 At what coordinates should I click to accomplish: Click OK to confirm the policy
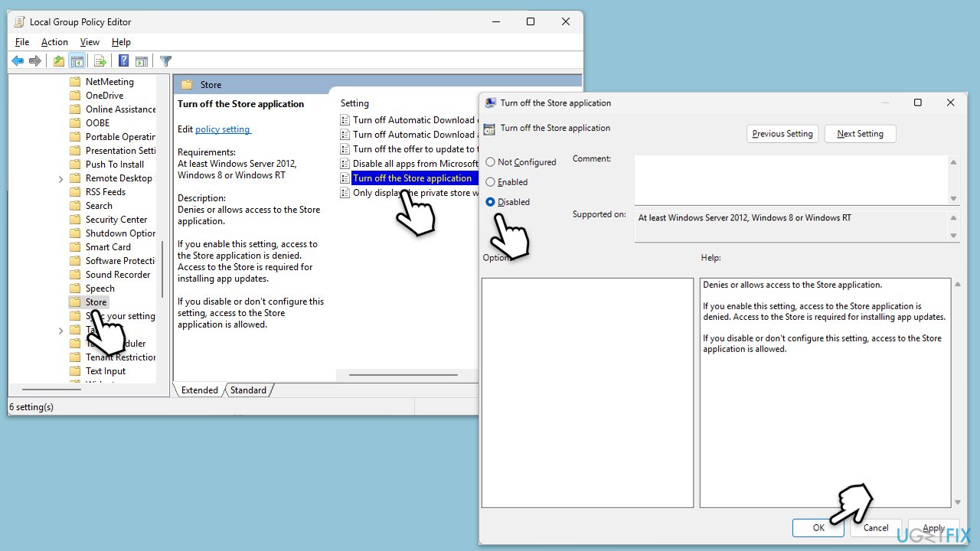click(x=818, y=528)
